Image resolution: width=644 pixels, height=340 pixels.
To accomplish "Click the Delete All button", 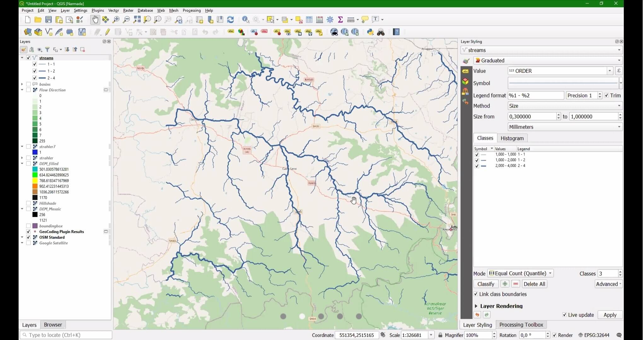I will click(x=534, y=284).
